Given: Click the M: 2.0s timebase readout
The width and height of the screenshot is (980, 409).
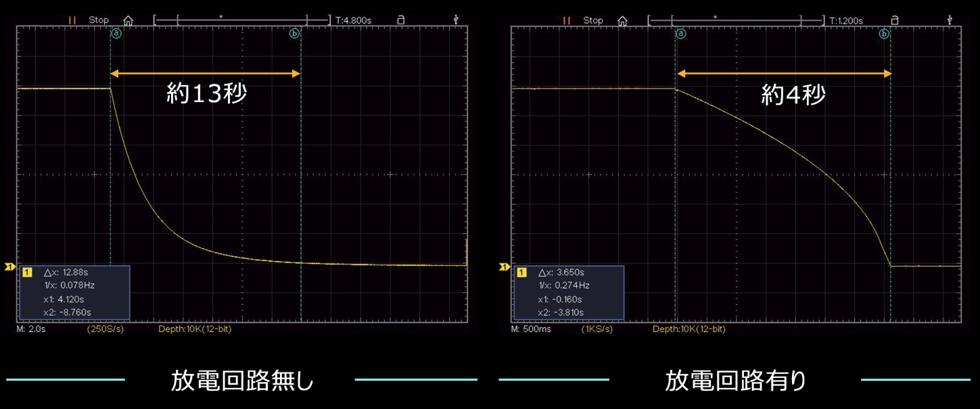Looking at the screenshot, I should pos(31,329).
